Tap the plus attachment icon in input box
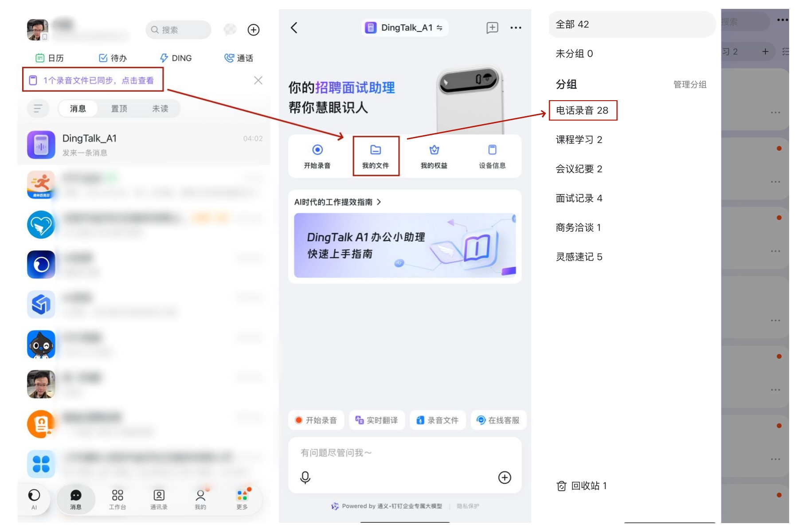Viewport: 798px width, 532px height. [x=505, y=477]
